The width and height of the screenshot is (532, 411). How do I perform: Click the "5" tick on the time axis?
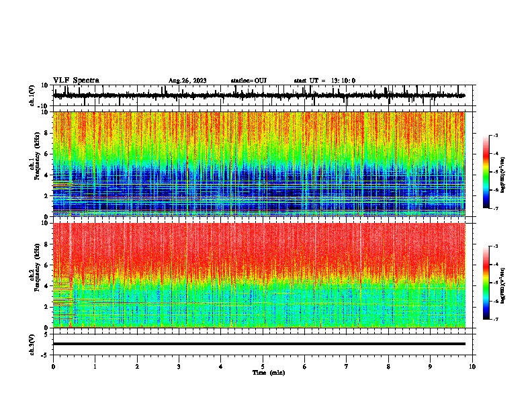coord(263,367)
